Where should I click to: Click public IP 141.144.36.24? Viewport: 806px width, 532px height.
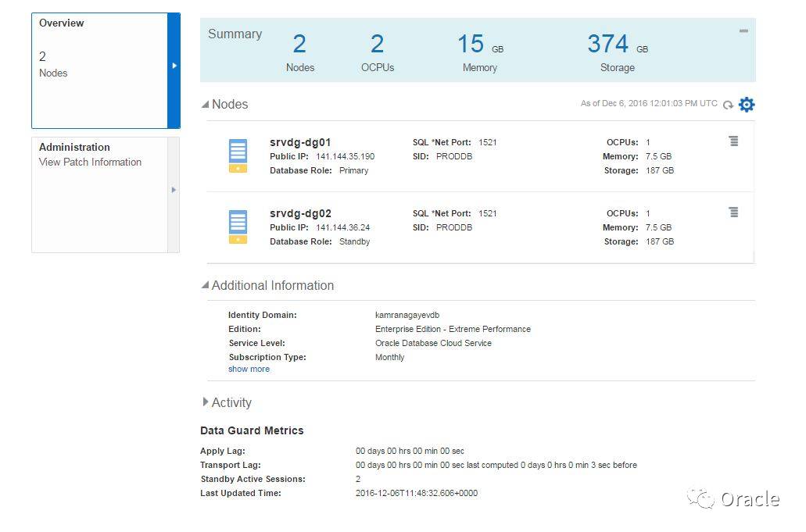coord(343,227)
